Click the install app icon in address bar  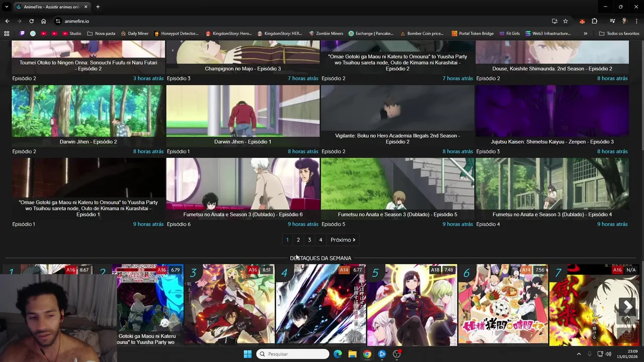coord(554,21)
